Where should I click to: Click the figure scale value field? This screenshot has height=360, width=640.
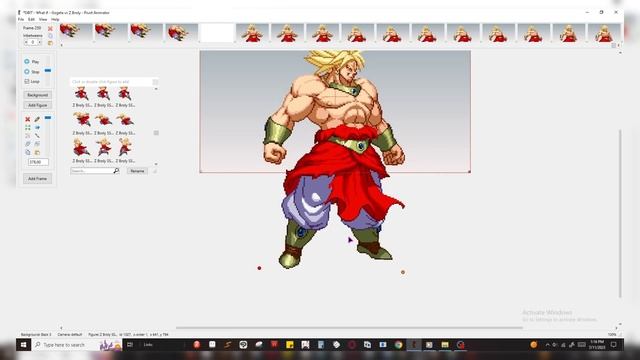tap(38, 162)
